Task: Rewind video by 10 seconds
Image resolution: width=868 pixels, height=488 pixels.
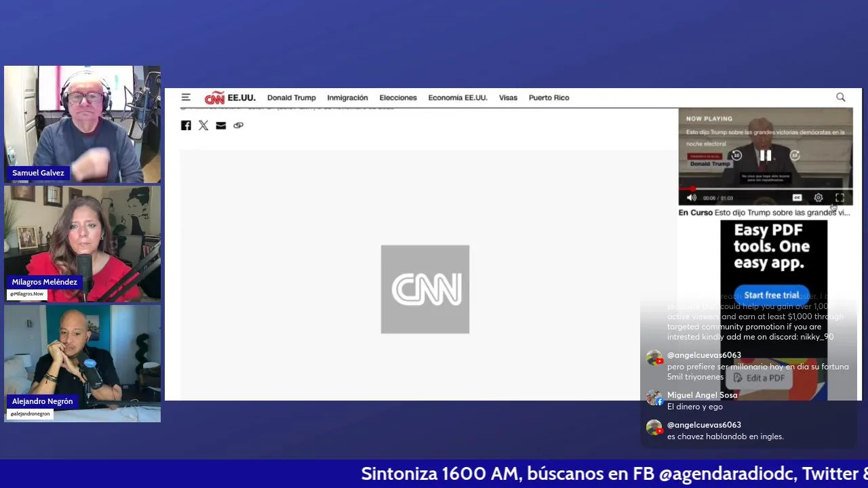Action: (x=736, y=156)
